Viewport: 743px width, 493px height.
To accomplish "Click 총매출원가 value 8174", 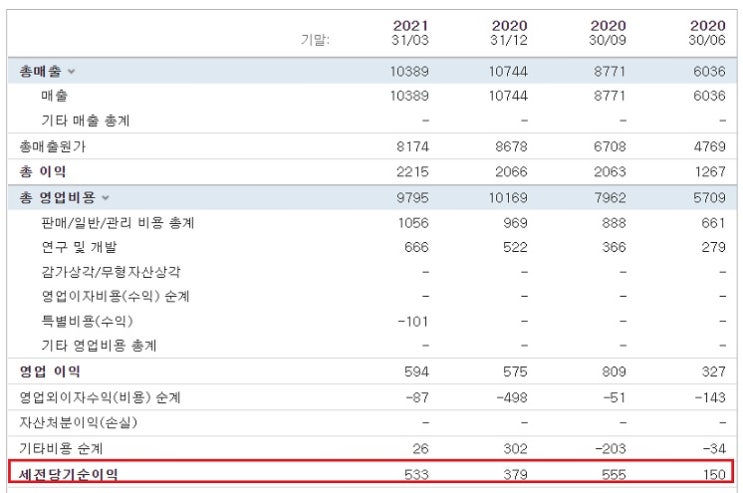I will [x=413, y=146].
